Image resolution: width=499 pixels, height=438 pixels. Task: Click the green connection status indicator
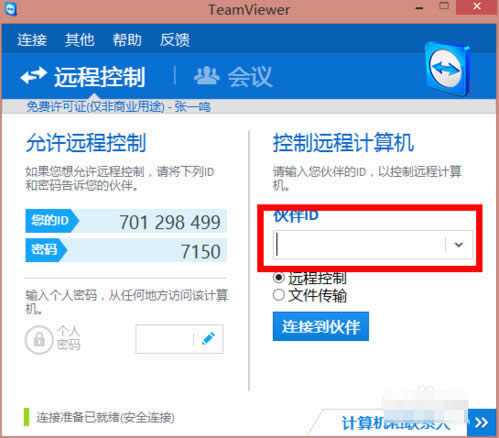pos(26,417)
